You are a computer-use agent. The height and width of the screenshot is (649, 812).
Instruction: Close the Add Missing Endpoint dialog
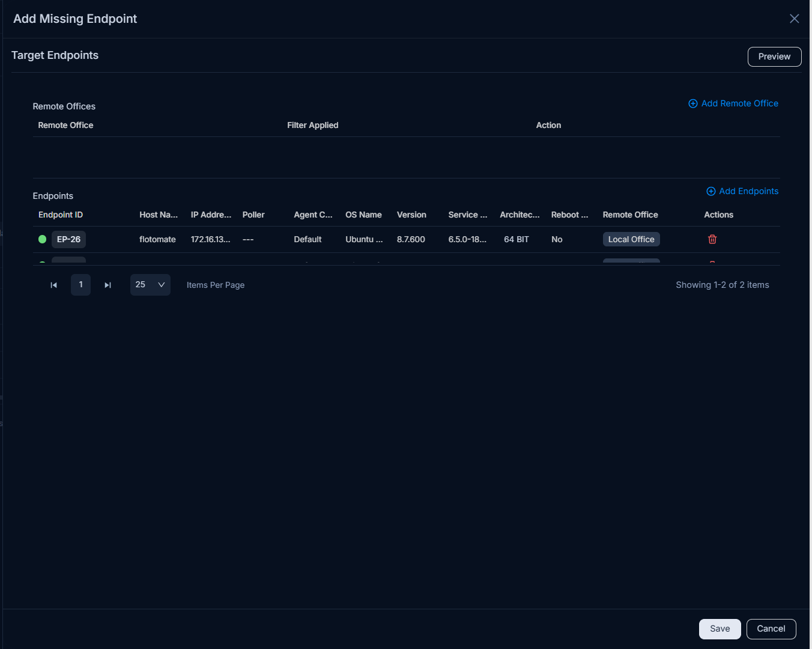tap(794, 19)
